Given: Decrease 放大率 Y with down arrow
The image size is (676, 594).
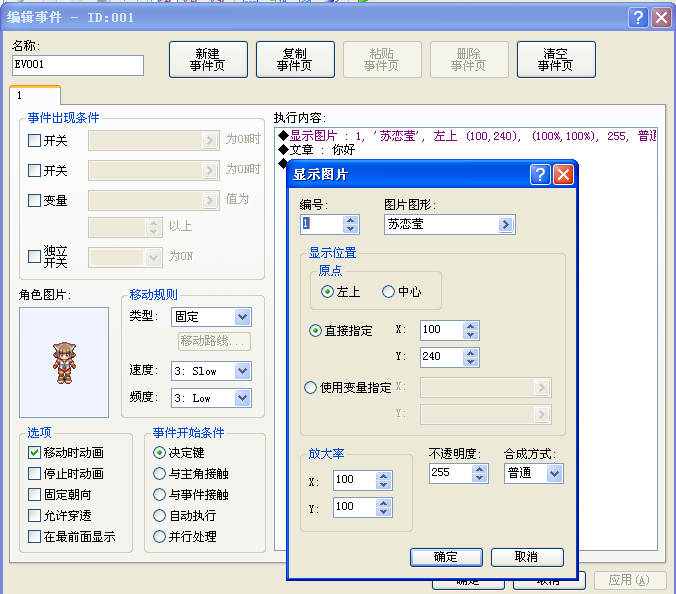Looking at the screenshot, I should 383,512.
